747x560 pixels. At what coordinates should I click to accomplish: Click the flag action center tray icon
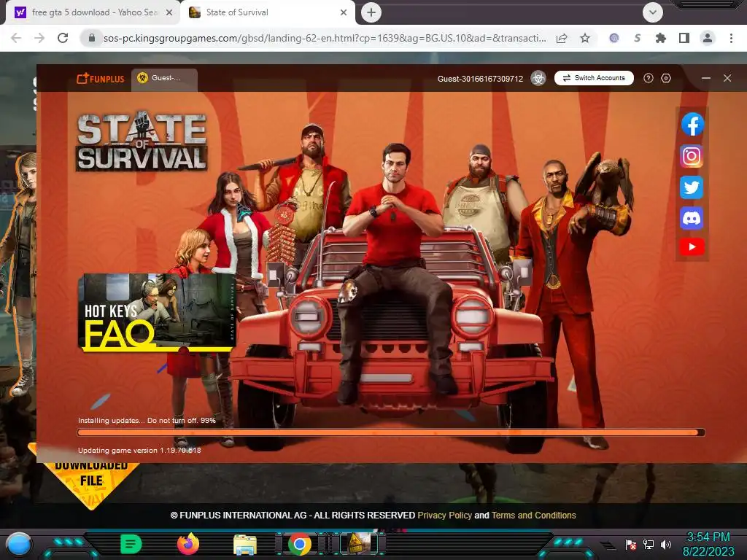(631, 545)
